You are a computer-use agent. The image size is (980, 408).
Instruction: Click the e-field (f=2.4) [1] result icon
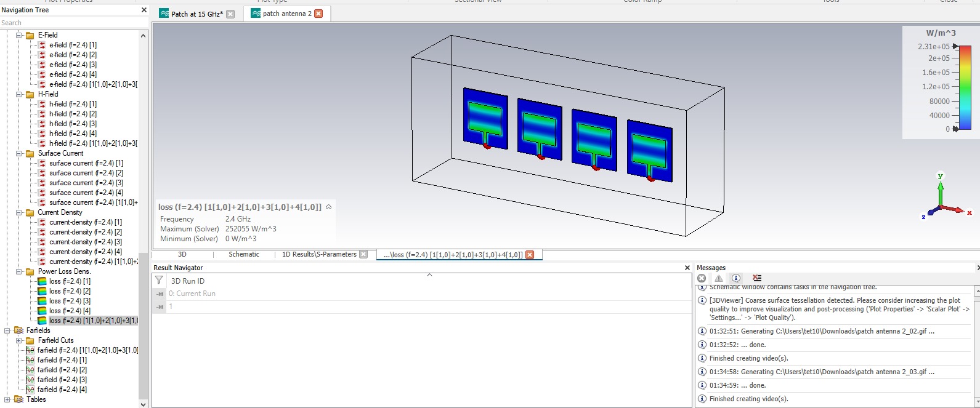(x=42, y=45)
